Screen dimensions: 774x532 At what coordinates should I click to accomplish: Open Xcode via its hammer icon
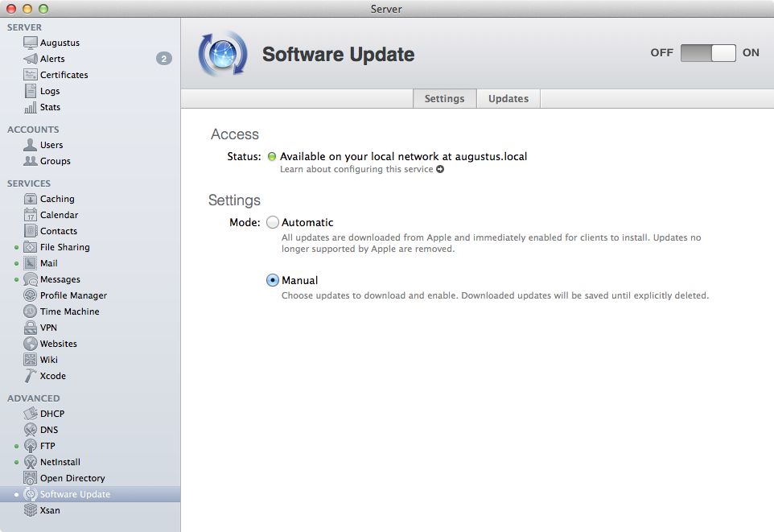tap(30, 376)
